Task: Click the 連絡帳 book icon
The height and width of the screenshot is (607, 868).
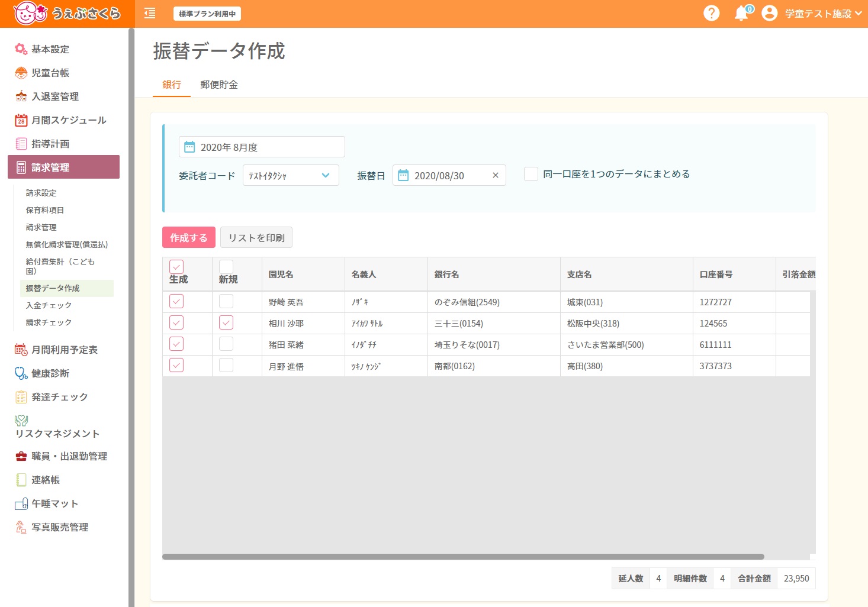Action: 21,480
